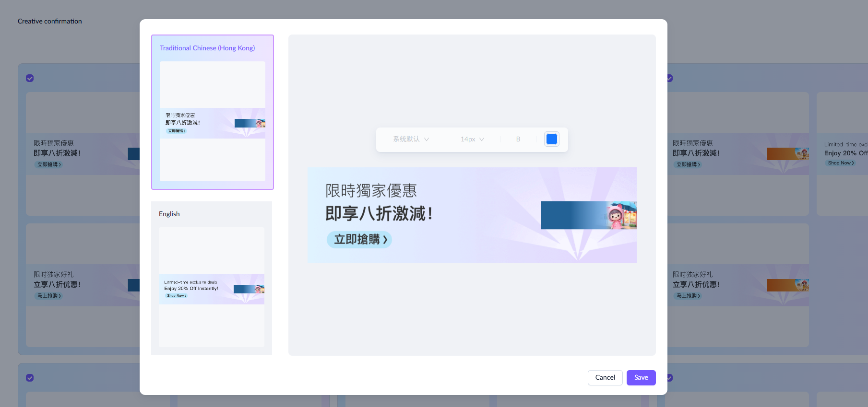The image size is (868, 407).
Task: Toggle bottom checkbox left of the dialog
Action: click(x=30, y=378)
